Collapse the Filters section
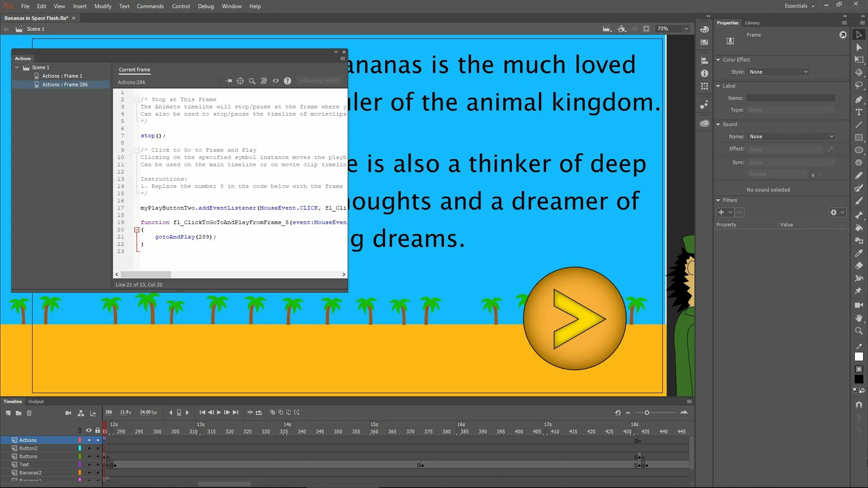Viewport: 868px width, 488px height. click(x=718, y=200)
